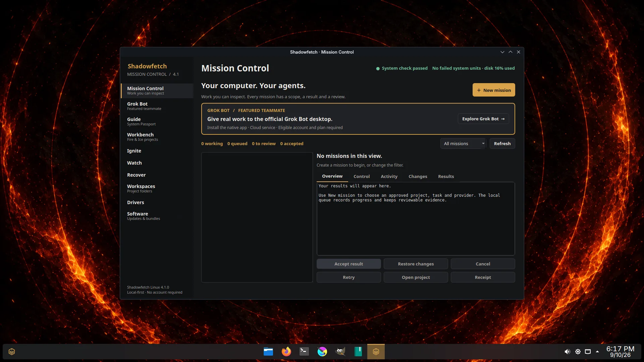Open the brightness settings tray icon
The width and height of the screenshot is (644, 362).
(578, 352)
